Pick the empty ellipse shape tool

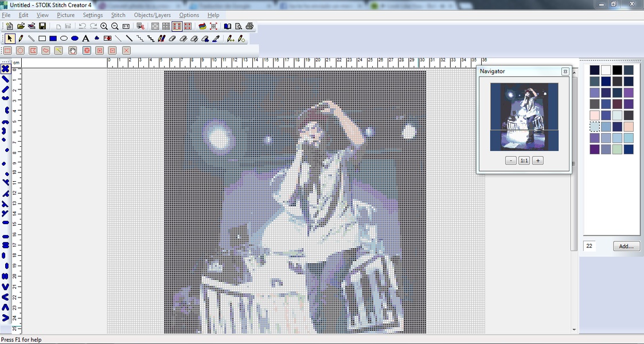tap(64, 38)
